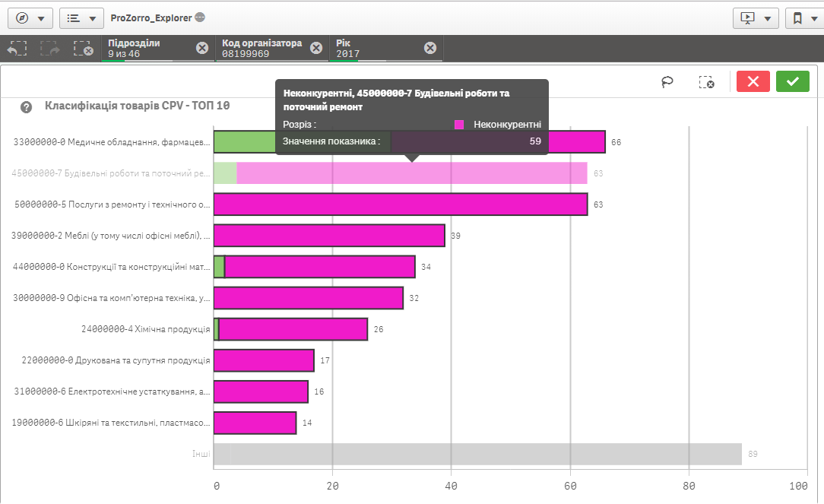Clear the chart's current selection
This screenshot has width=824, height=504.
coord(706,82)
